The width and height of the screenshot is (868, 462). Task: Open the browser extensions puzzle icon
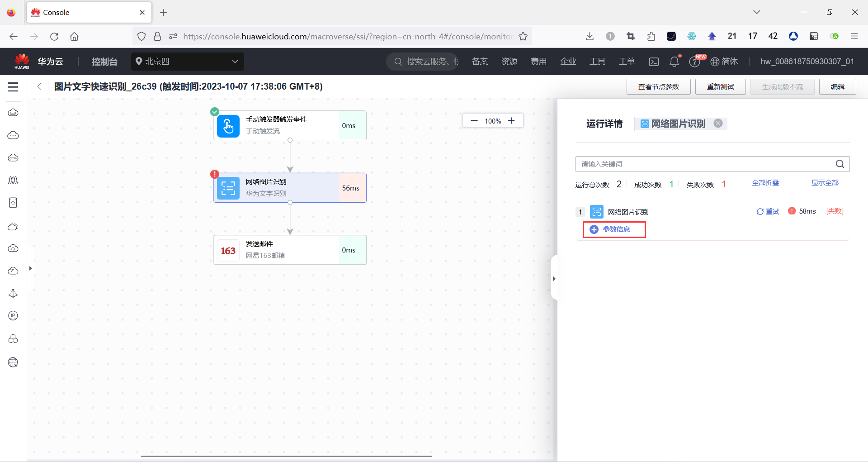point(651,36)
